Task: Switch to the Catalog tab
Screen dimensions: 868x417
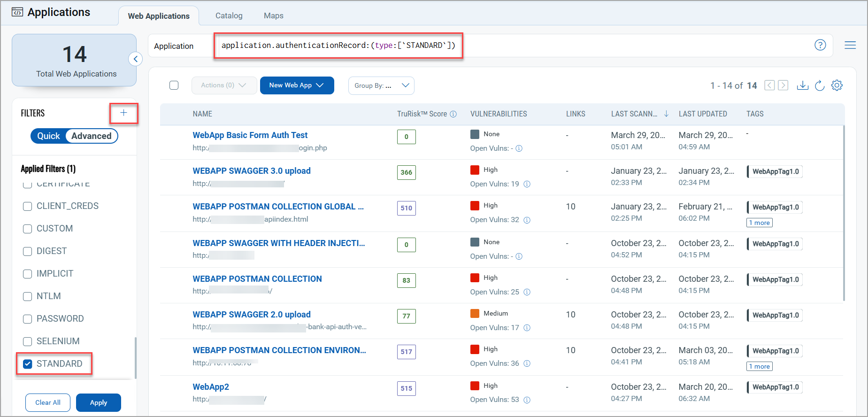Action: 229,15
